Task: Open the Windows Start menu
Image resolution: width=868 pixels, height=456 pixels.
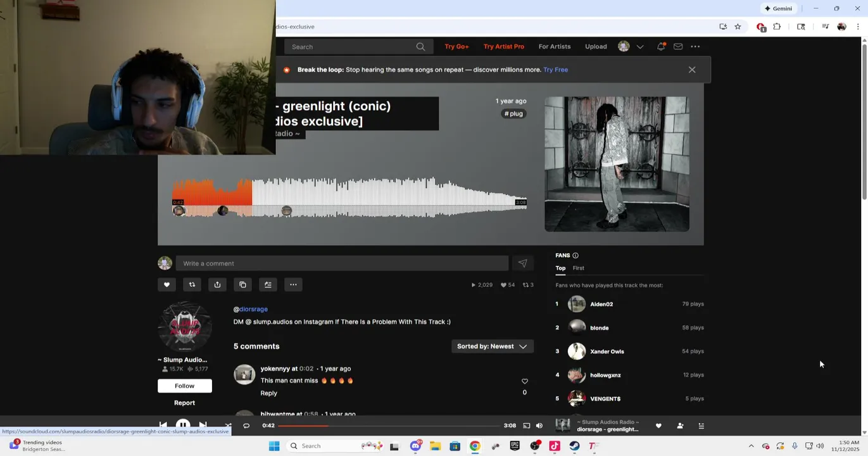Action: (274, 446)
